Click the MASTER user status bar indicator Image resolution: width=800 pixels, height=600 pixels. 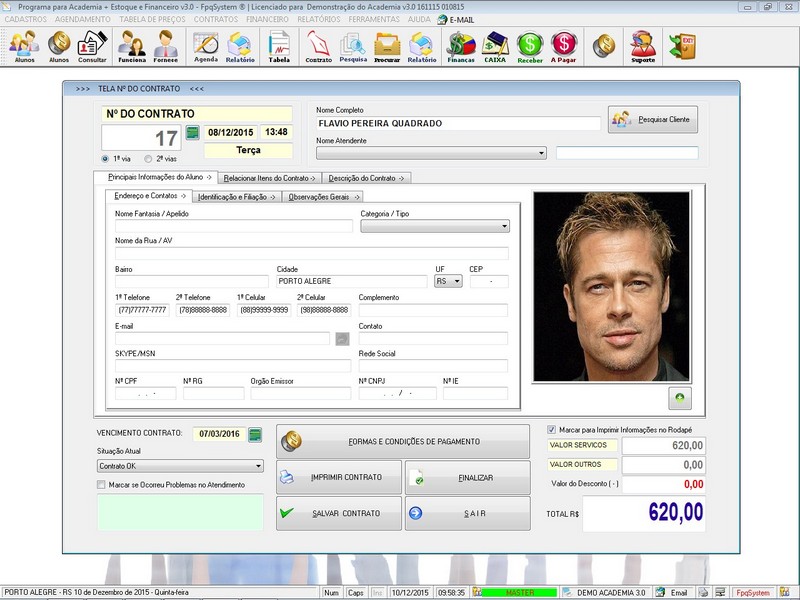[519, 593]
